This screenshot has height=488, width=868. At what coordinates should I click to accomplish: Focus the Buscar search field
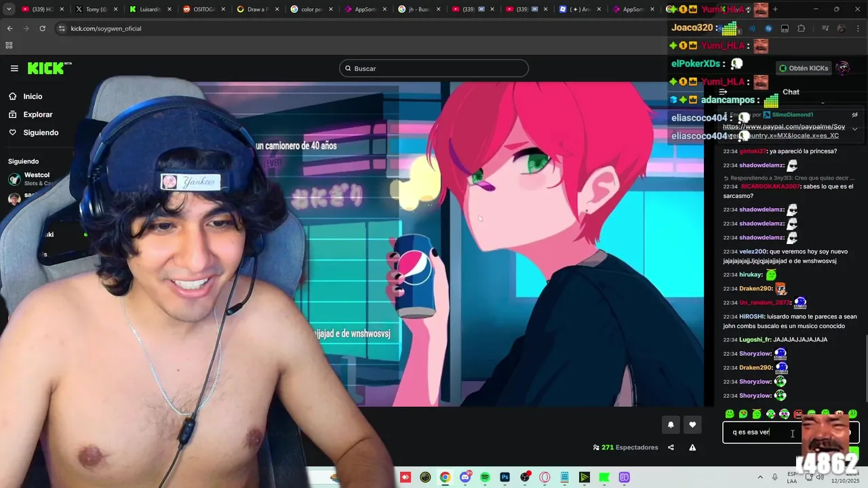pos(434,68)
